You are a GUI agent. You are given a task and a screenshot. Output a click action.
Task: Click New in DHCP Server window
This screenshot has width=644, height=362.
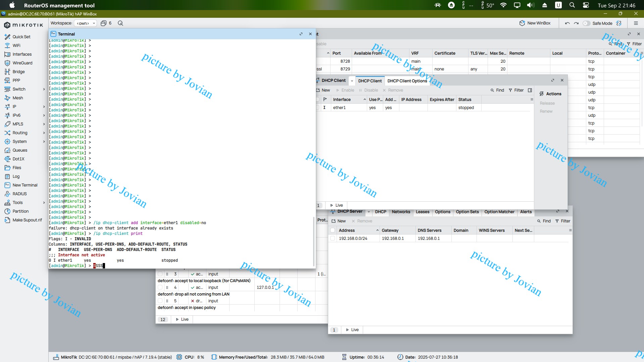click(339, 221)
